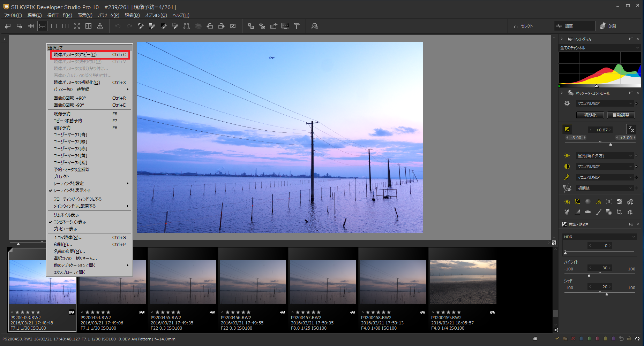Select the crop tool icon
Viewport: 644px width, 346px height.
(619, 212)
